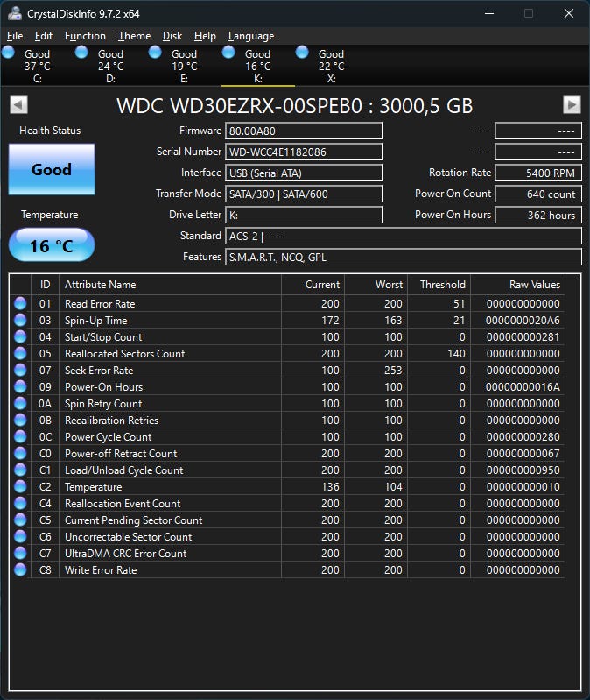
Task: Open the Disk menu
Action: 172,36
